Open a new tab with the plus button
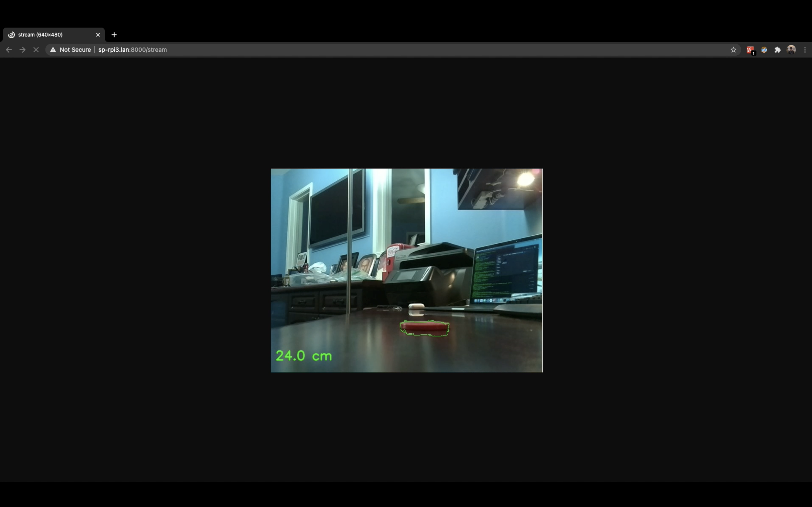812x507 pixels. [x=114, y=35]
